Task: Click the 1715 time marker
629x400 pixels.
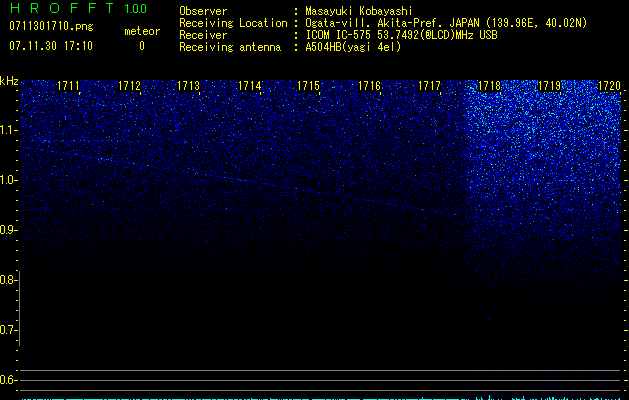Action: [x=308, y=85]
